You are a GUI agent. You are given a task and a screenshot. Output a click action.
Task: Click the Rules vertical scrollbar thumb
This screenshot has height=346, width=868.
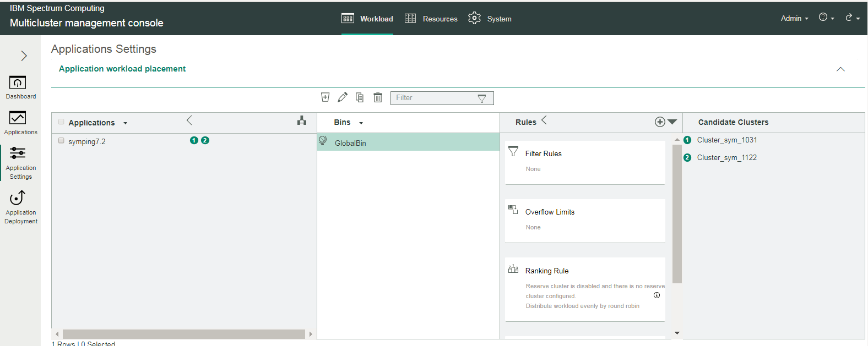coord(677,213)
